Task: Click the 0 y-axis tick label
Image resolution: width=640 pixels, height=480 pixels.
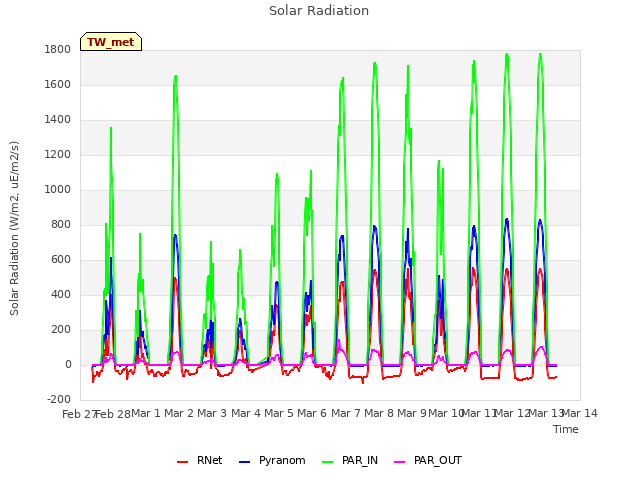Action: (x=68, y=364)
